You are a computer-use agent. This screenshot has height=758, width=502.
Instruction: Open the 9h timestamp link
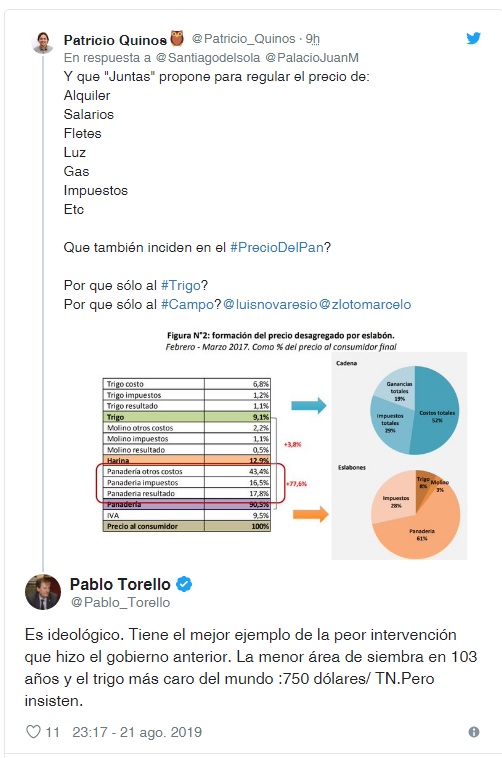[x=312, y=39]
